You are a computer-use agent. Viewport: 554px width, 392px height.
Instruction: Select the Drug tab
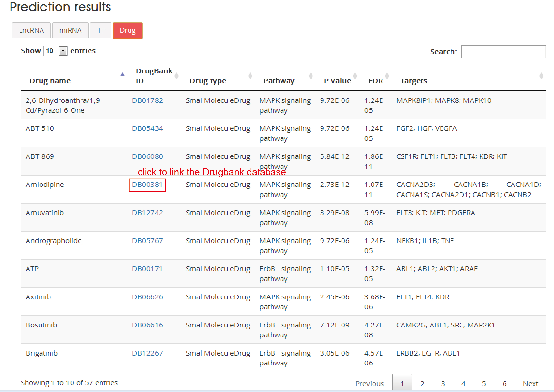(128, 30)
